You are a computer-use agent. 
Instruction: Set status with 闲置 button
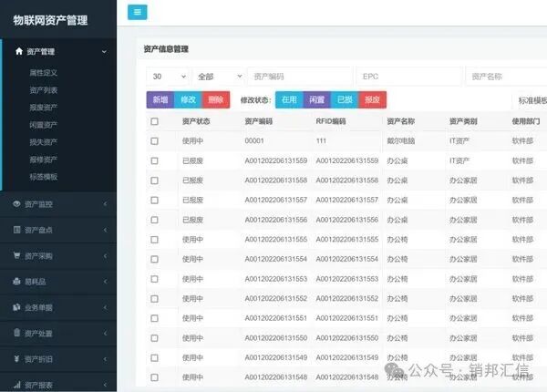[x=316, y=99]
